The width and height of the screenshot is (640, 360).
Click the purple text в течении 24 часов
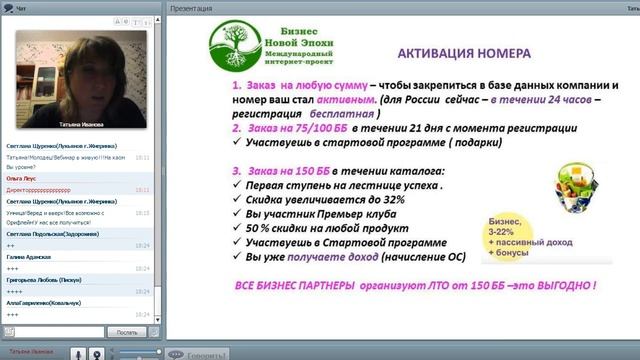tap(541, 100)
